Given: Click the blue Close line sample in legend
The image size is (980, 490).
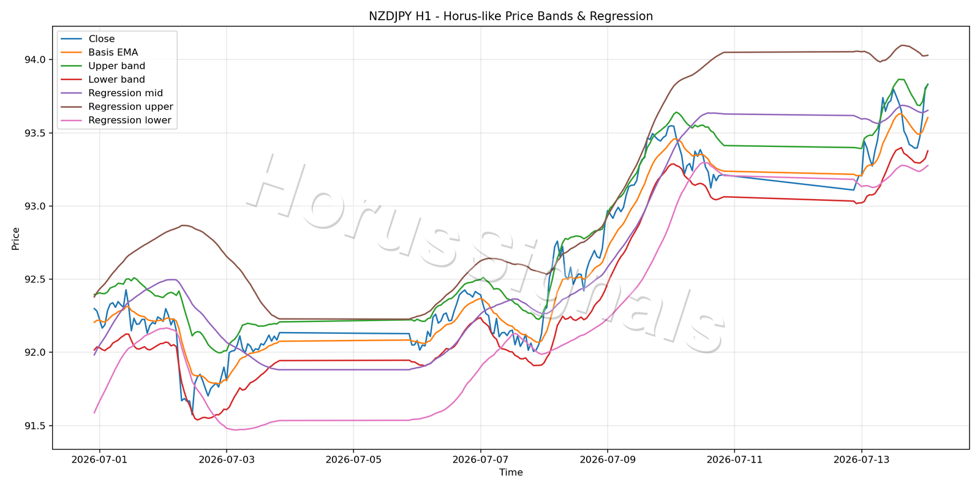Looking at the screenshot, I should pos(72,39).
